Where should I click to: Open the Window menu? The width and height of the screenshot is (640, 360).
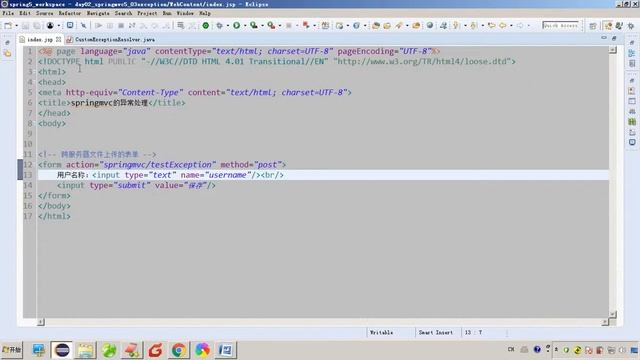coord(185,13)
